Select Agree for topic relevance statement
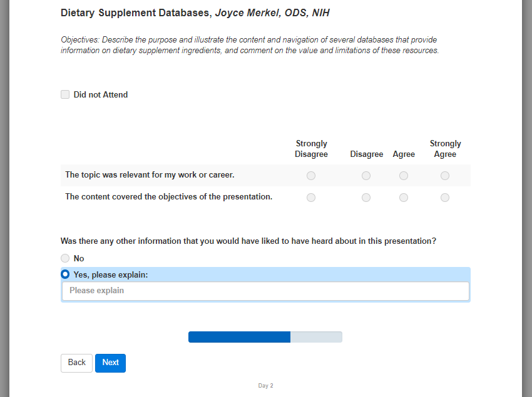The image size is (532, 397). click(404, 176)
